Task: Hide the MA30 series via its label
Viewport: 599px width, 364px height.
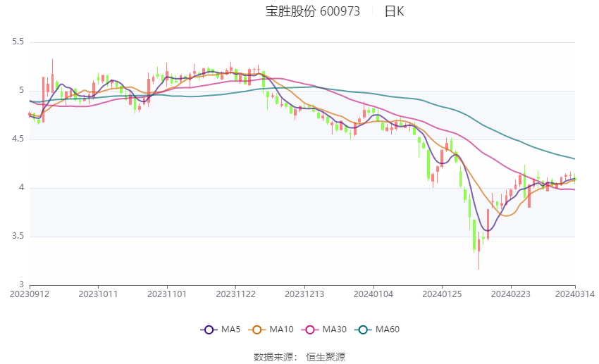Action: [334, 329]
